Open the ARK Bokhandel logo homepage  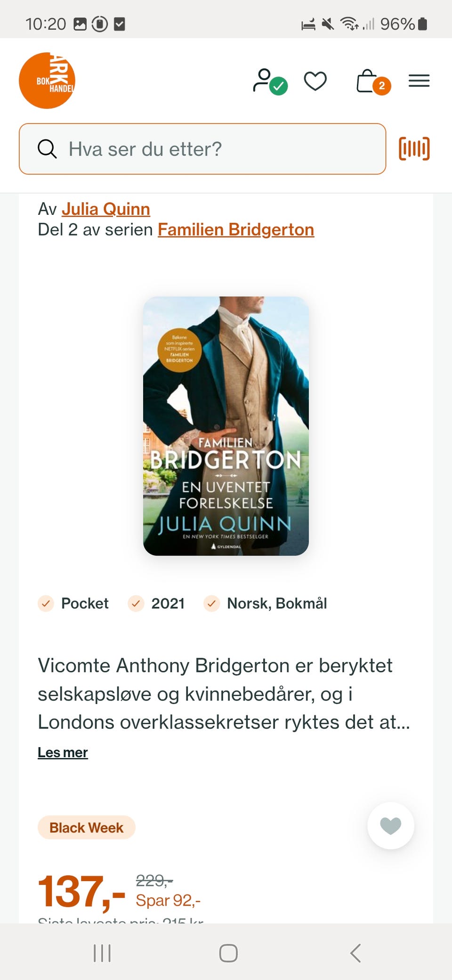[x=47, y=81]
